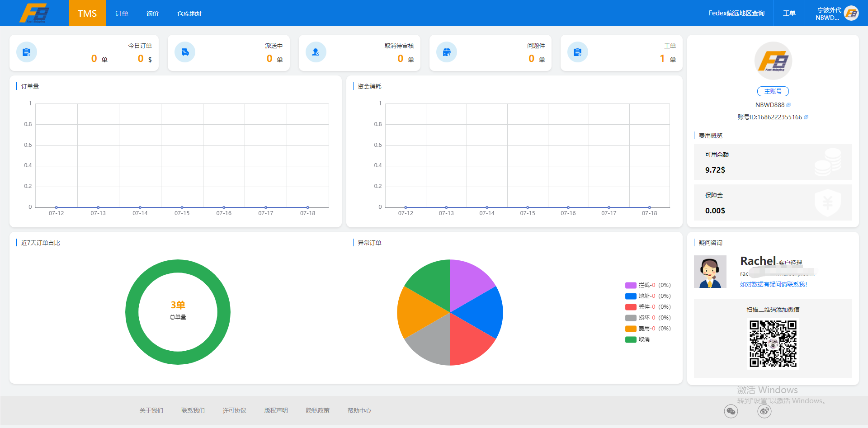Image resolution: width=868 pixels, height=428 pixels.
Task: Open 联系我们 footer link
Action: (193, 410)
